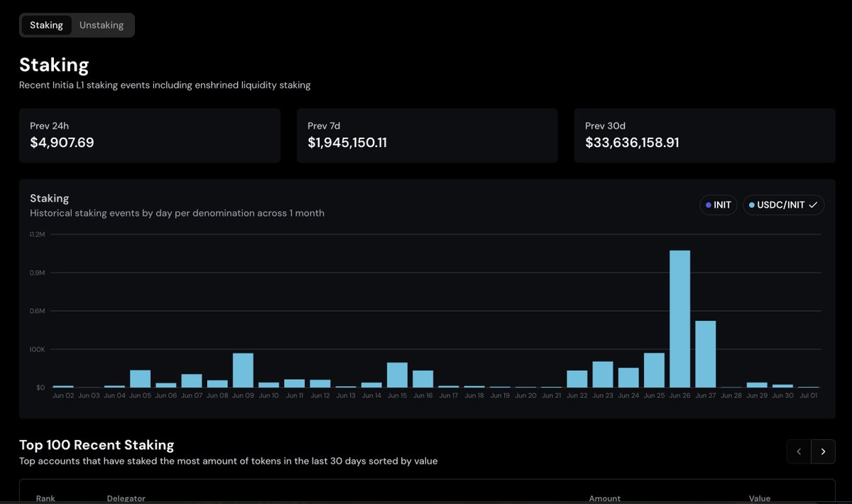Open the Prev 7d stat card
852x504 pixels.
(x=427, y=136)
